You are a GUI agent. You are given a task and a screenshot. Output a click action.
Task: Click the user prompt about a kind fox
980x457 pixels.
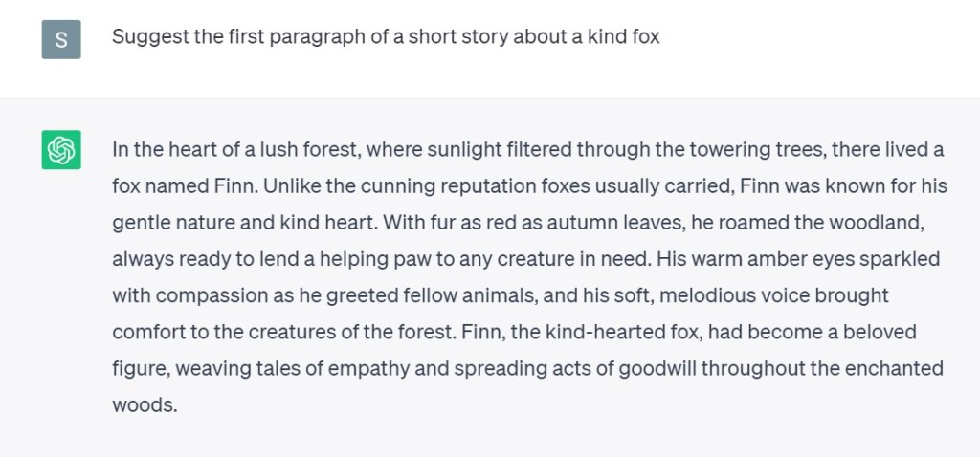pos(386,39)
